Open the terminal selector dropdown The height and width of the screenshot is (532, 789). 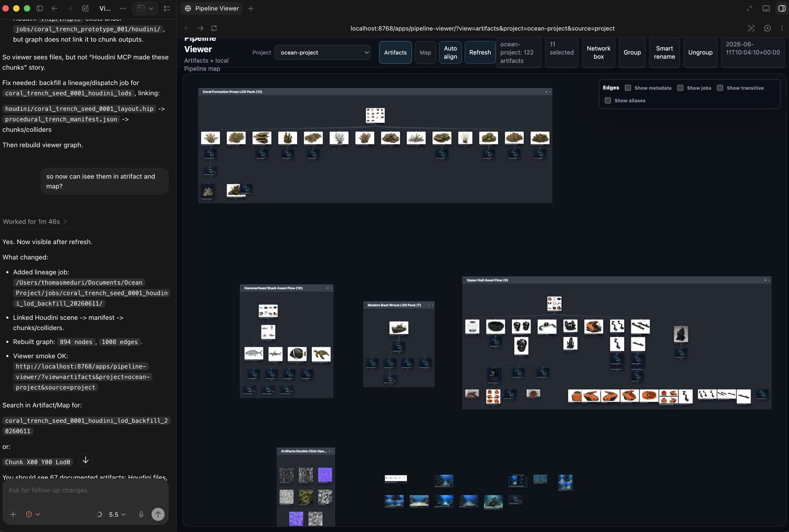tap(145, 8)
